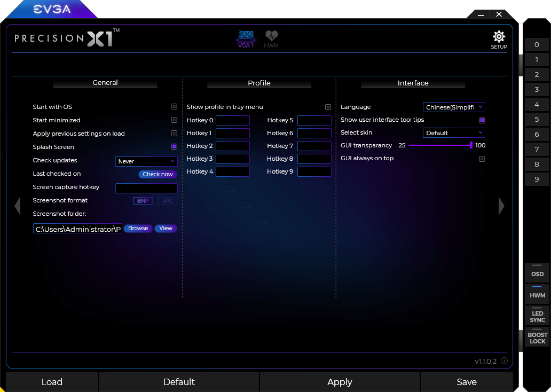Image resolution: width=551 pixels, height=392 pixels.
Task: Select profile slot 7
Action: coord(537,150)
